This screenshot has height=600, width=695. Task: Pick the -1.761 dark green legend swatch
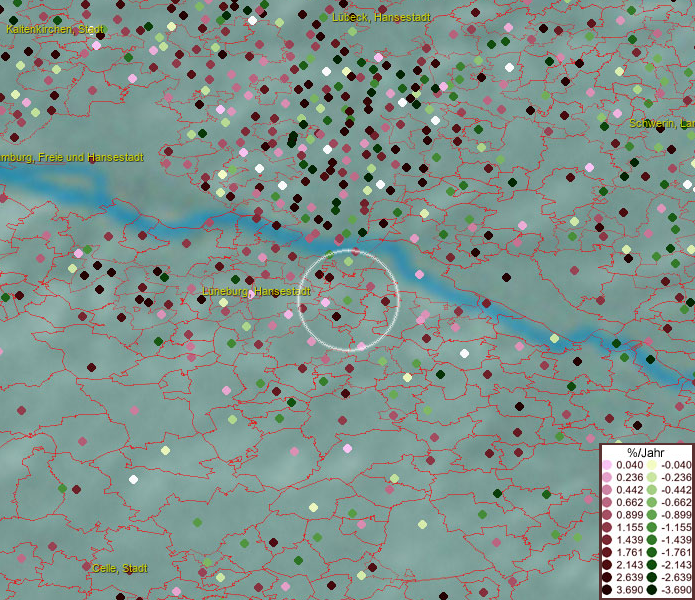(652, 552)
